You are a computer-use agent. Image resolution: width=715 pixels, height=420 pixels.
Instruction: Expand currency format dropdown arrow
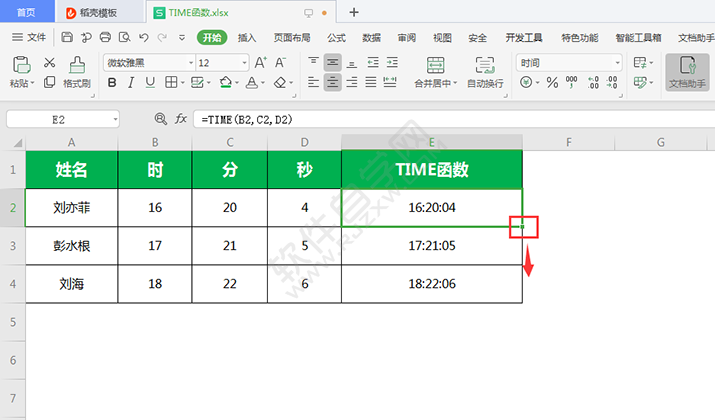[x=537, y=83]
